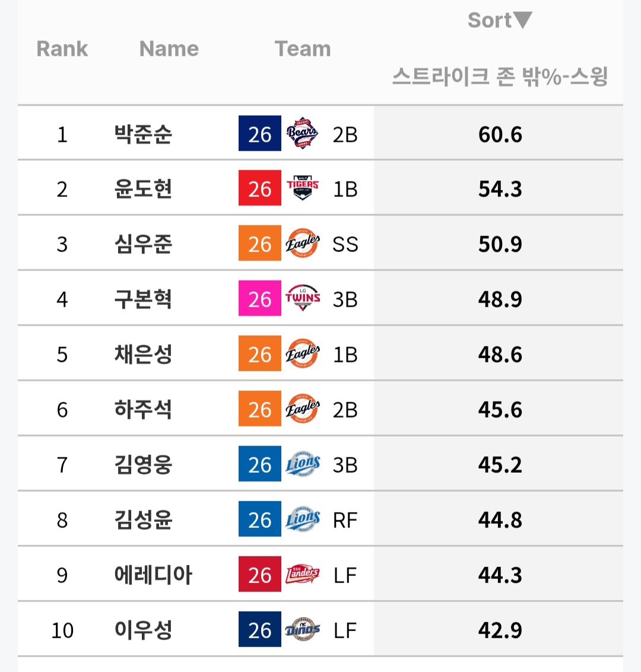Click the Dinos logo beside 이우성
Viewport: 641px width, 672px height.
point(302,630)
